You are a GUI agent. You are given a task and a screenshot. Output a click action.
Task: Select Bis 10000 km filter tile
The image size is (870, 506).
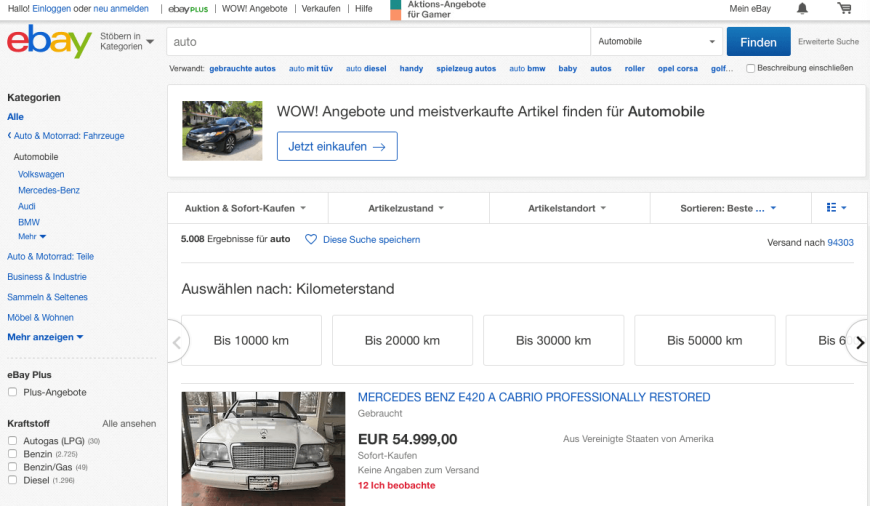pyautogui.click(x=251, y=341)
